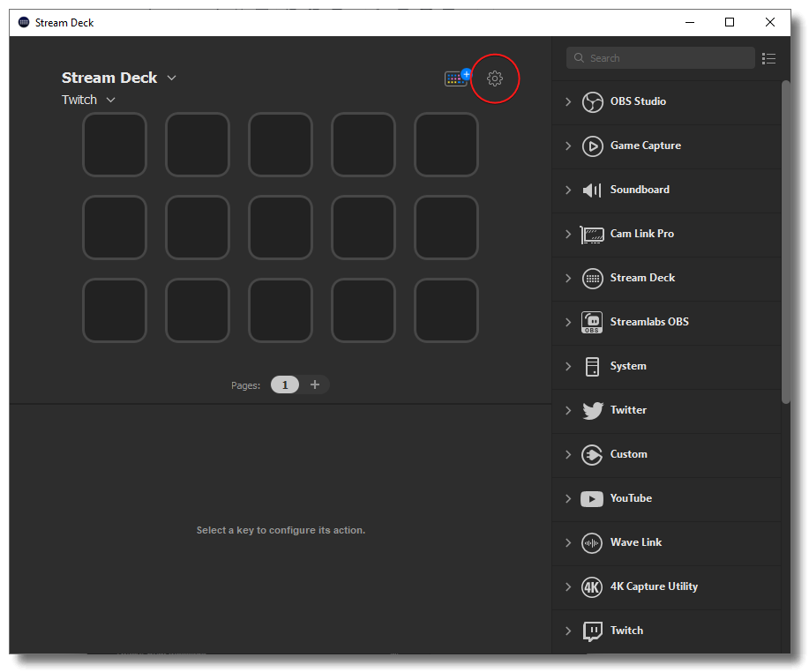Expand the Twitch category in list
Screen dimensions: 809x672
coord(568,631)
